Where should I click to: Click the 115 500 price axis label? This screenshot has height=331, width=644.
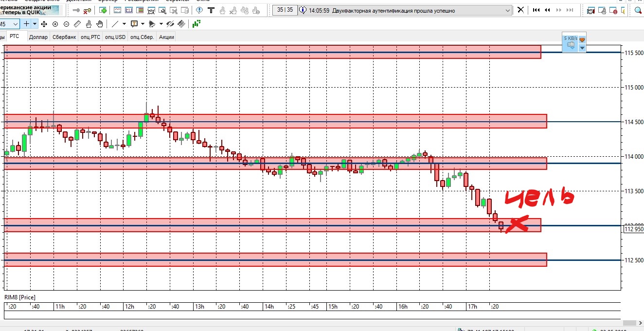(x=634, y=52)
